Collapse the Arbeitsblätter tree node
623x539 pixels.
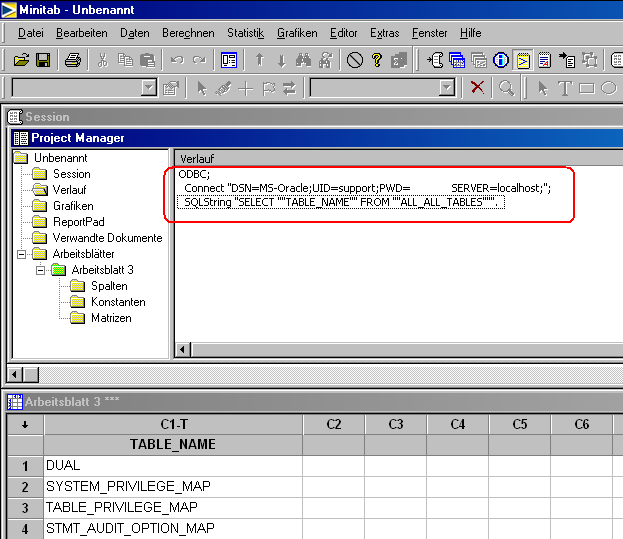[x=21, y=254]
